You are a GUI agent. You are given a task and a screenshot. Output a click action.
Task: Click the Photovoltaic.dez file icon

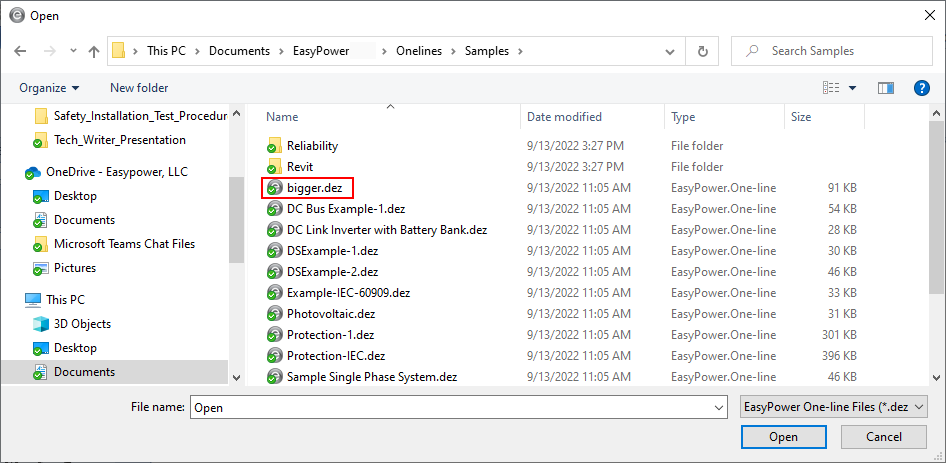(274, 313)
